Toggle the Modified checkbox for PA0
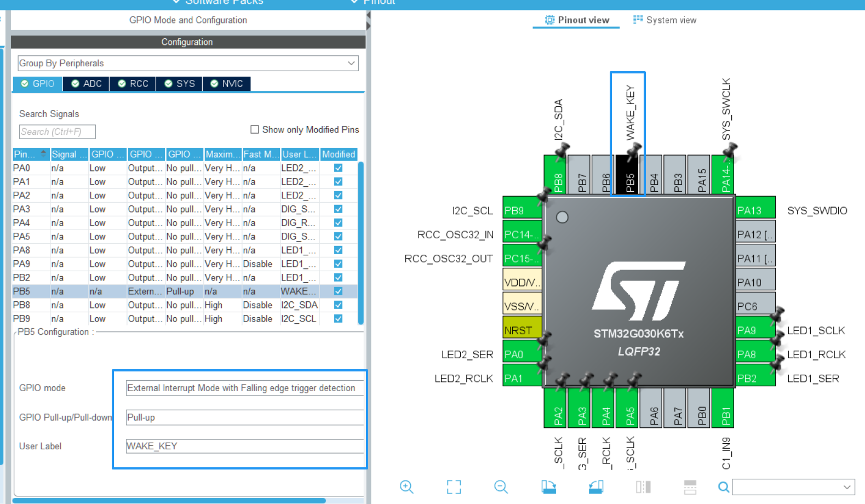The width and height of the screenshot is (865, 504). click(x=339, y=168)
